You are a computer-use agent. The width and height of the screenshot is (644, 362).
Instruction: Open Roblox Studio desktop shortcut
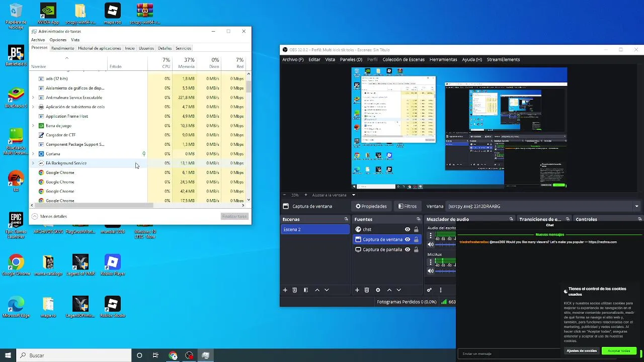[x=113, y=307]
